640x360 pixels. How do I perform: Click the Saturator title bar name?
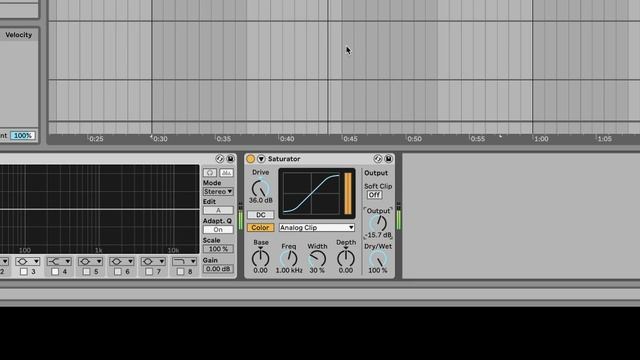click(284, 159)
